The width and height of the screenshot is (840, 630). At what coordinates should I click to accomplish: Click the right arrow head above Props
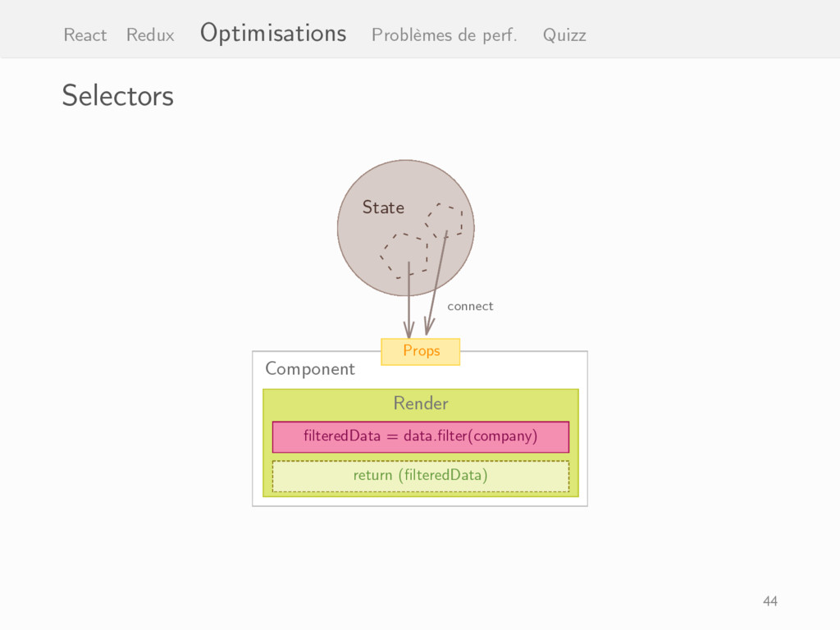pos(428,326)
